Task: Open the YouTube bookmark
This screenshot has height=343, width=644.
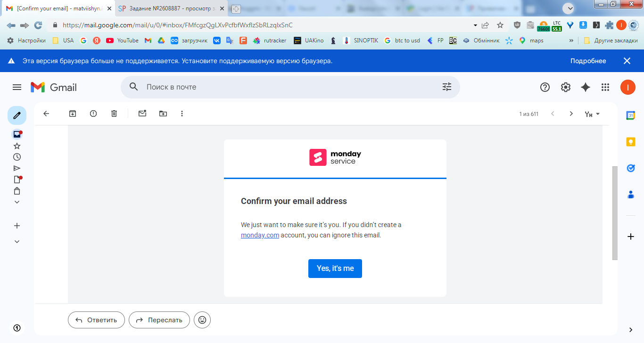Action: (123, 41)
